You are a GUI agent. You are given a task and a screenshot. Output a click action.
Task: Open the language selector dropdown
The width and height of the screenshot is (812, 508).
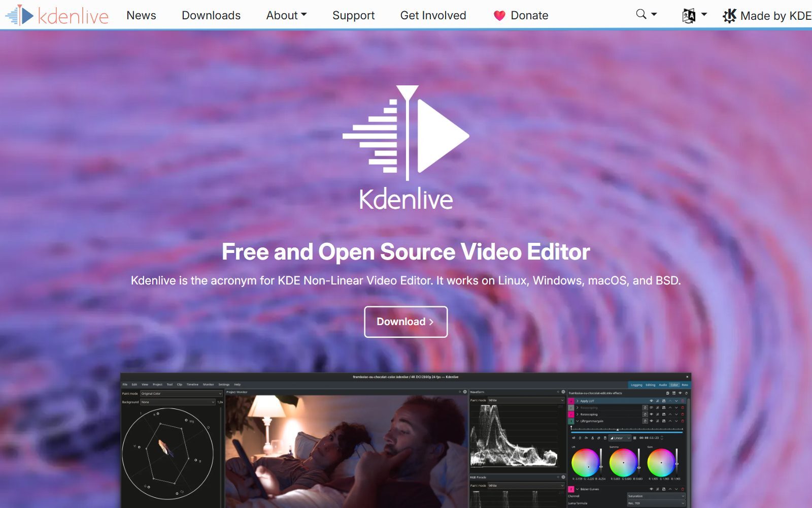tap(694, 15)
